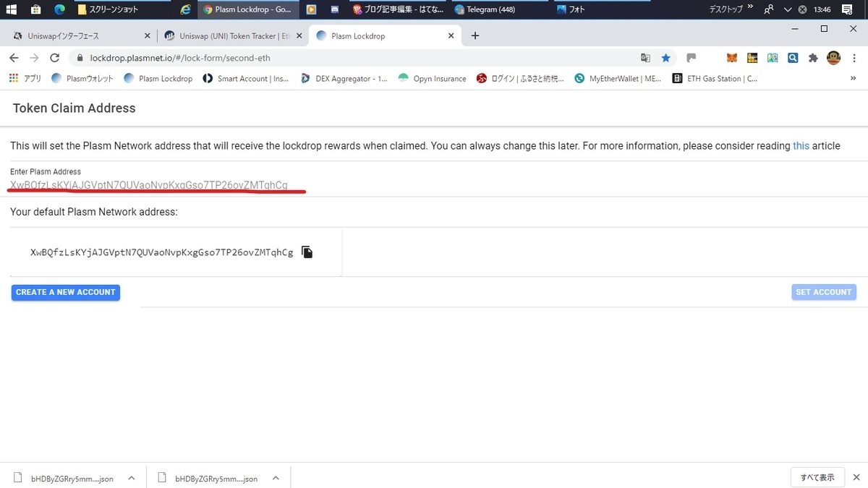Click すべて表示 to show all downloads
Image resolution: width=868 pixels, height=488 pixels.
coord(817,477)
